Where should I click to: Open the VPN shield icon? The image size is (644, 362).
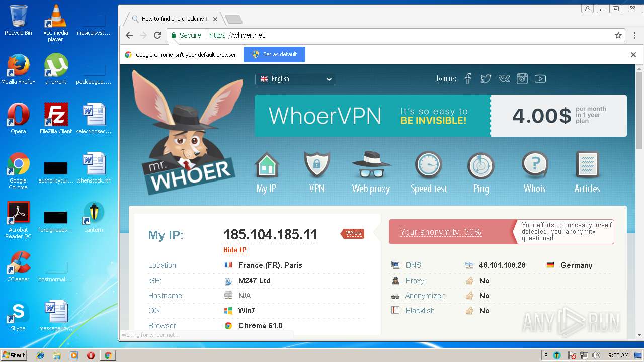point(317,165)
